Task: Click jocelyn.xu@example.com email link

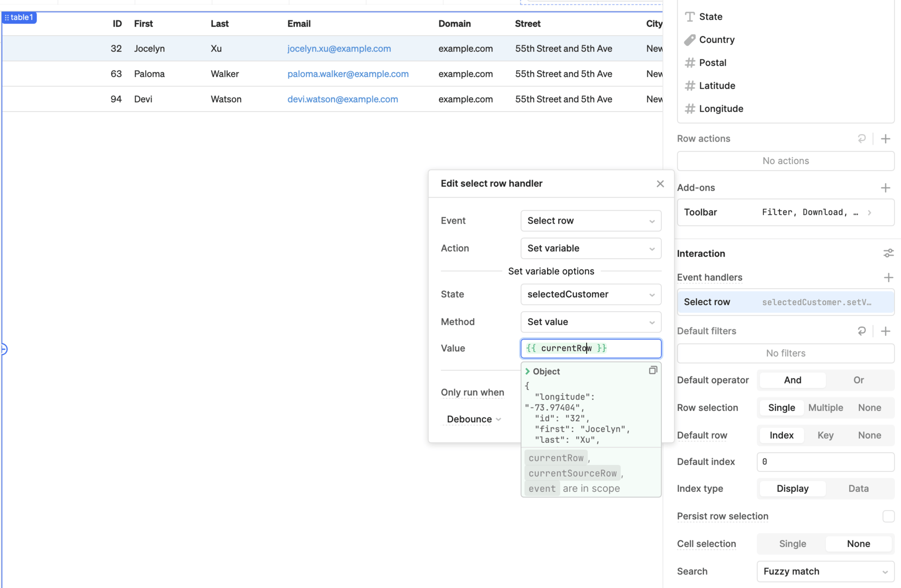Action: 339,49
